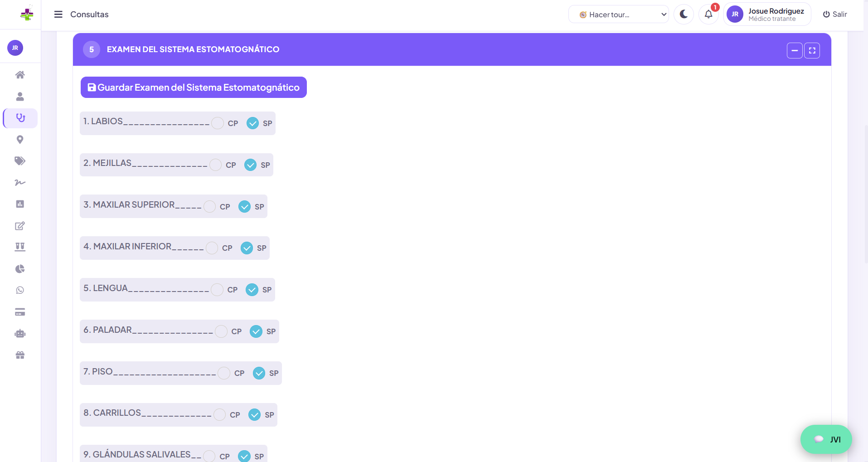Expand the exam panel to fullscreen

(812, 50)
